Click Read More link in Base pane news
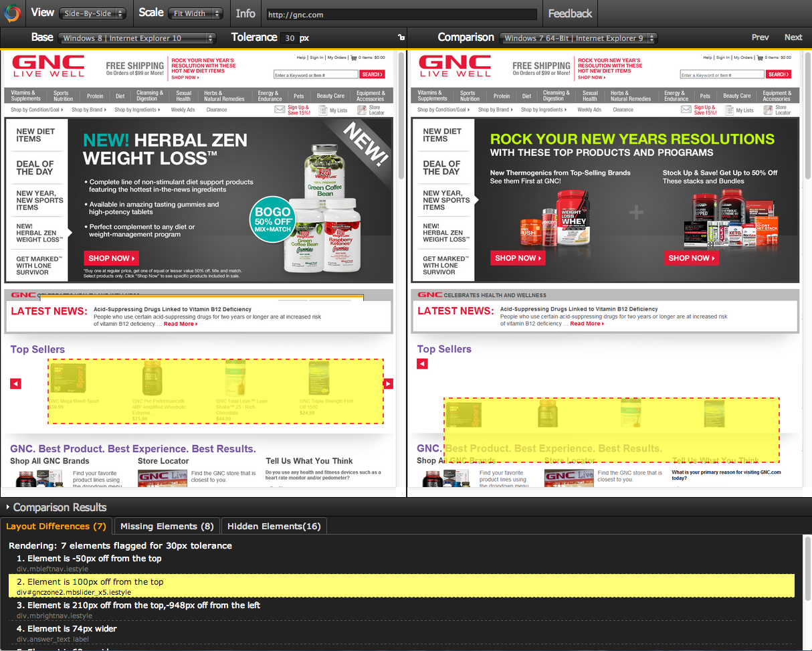Screen dimensions: 812x651 click(x=181, y=324)
